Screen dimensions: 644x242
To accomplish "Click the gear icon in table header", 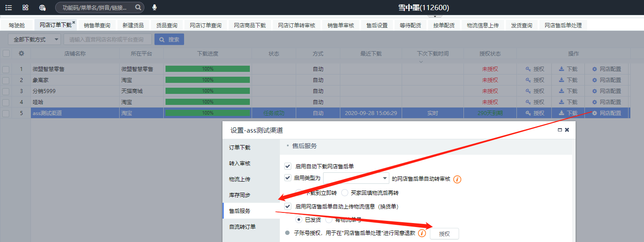I will pyautogui.click(x=21, y=53).
